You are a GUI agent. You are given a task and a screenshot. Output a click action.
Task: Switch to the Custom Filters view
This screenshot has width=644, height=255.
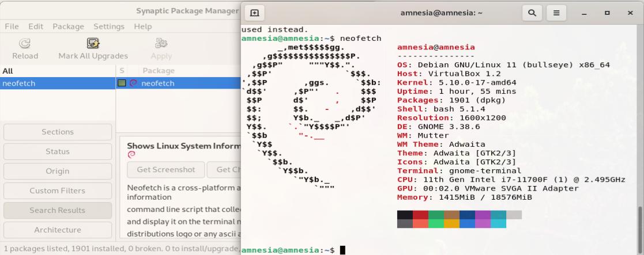tap(58, 191)
